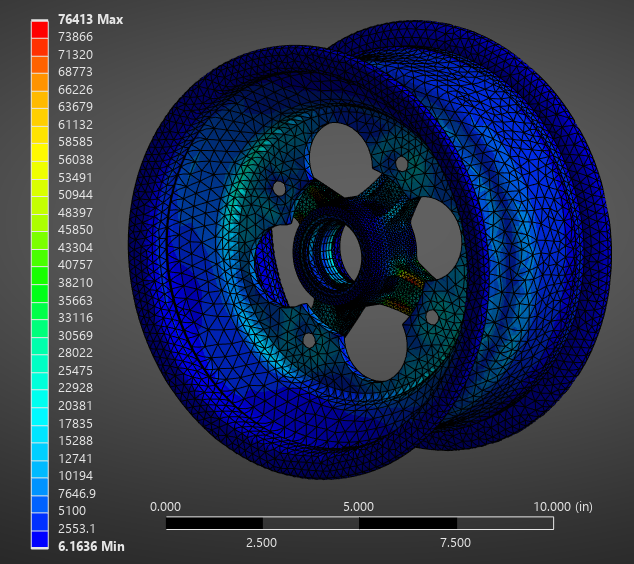Click the '7646.9' legend value
Viewport: 634px width, 564px height.
click(77, 494)
